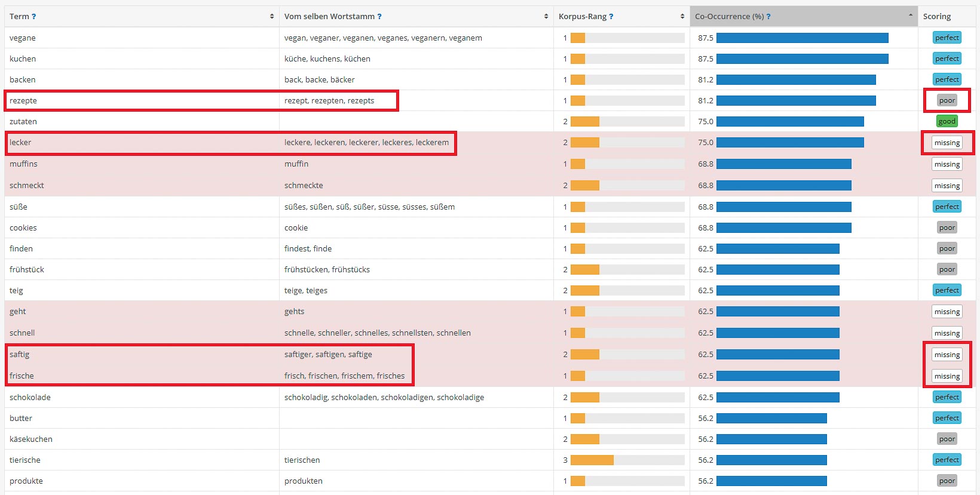
Task: Click the blue co-occurrence bar for kuchen
Action: [802, 59]
